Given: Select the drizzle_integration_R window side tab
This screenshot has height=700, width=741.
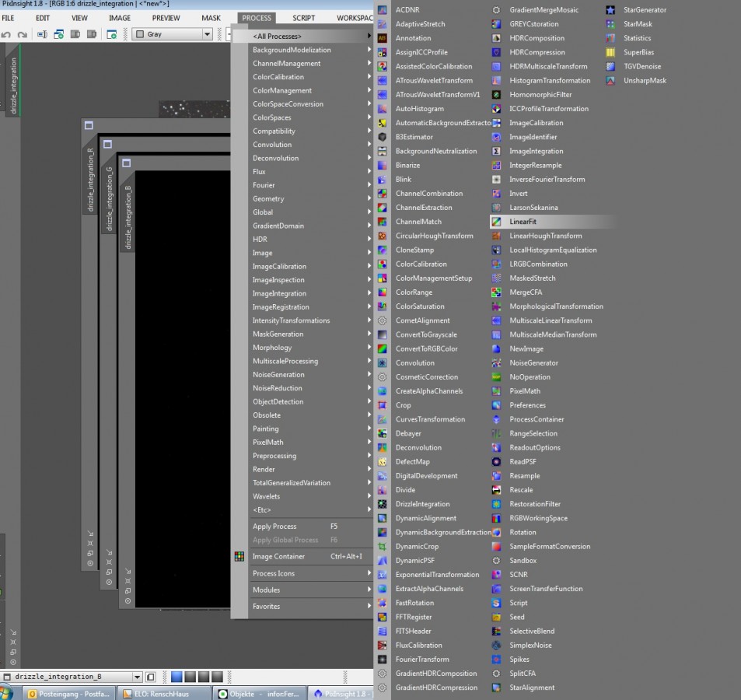Looking at the screenshot, I should (90, 180).
